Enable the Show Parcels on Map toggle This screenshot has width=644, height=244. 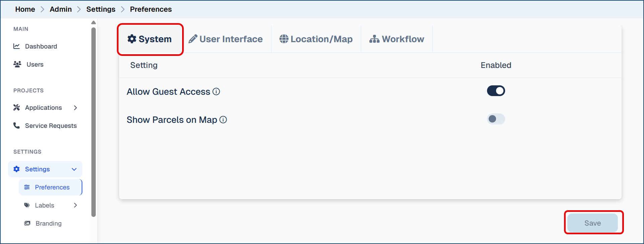tap(496, 119)
